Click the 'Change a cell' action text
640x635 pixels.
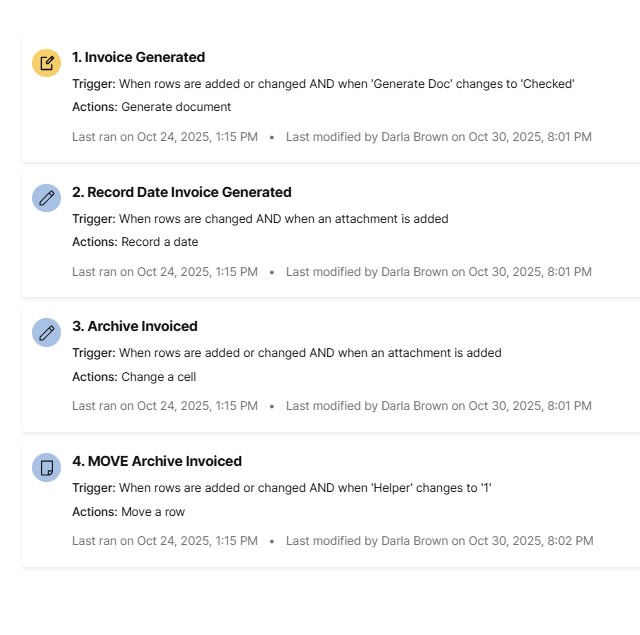coord(159,377)
